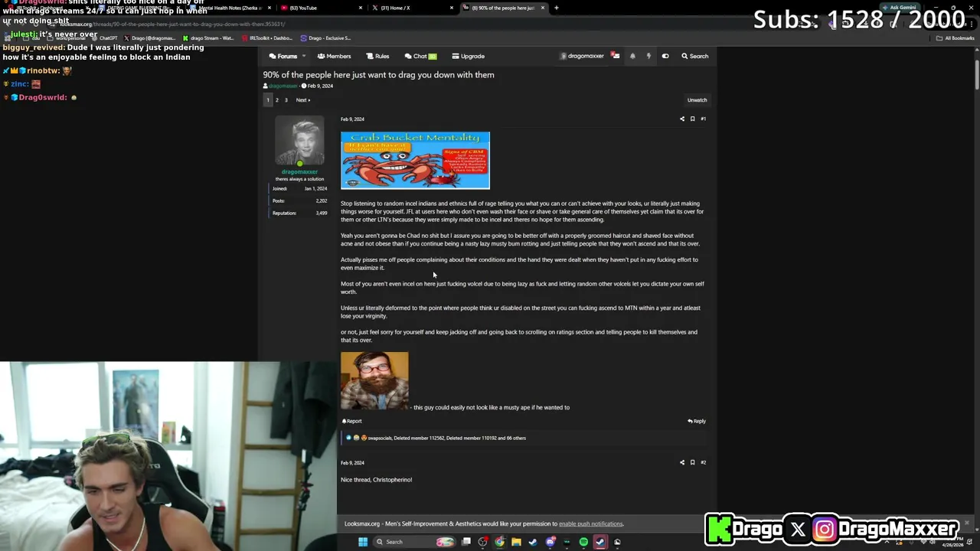Close the YouTube browser tab
The height and width of the screenshot is (551, 980).
pos(361,8)
